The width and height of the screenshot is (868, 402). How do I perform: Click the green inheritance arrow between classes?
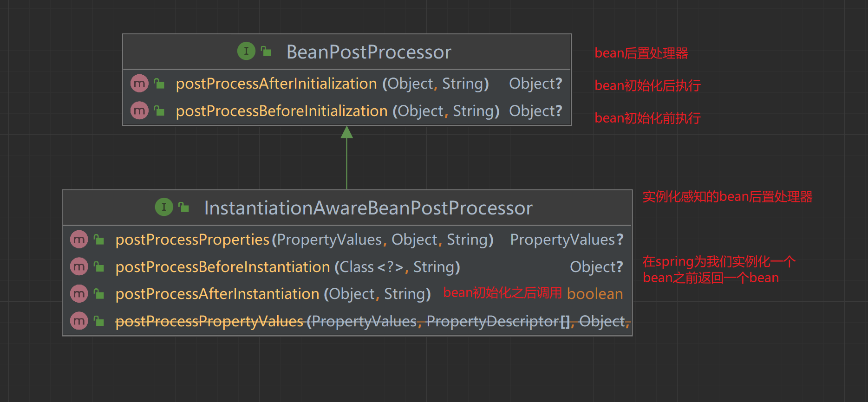[x=346, y=158]
